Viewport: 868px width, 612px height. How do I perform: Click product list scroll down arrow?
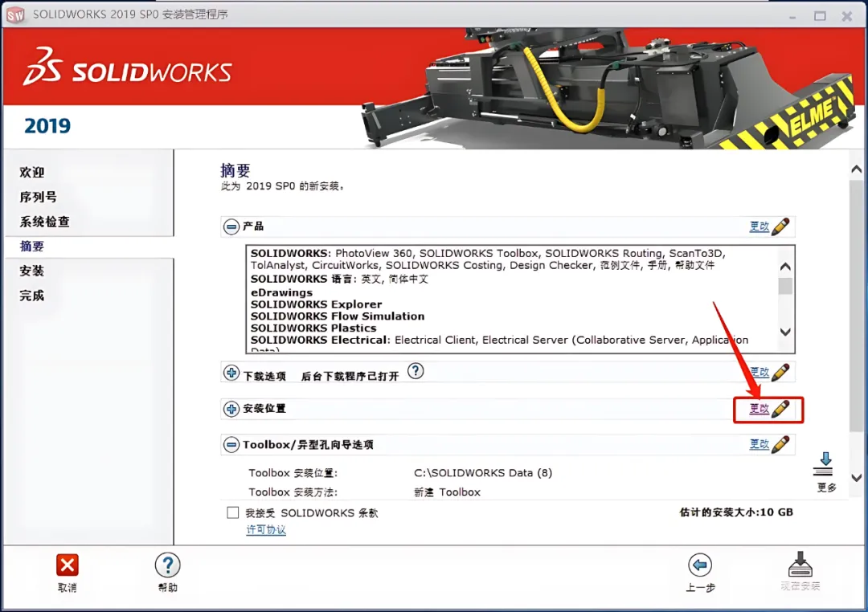pos(785,332)
